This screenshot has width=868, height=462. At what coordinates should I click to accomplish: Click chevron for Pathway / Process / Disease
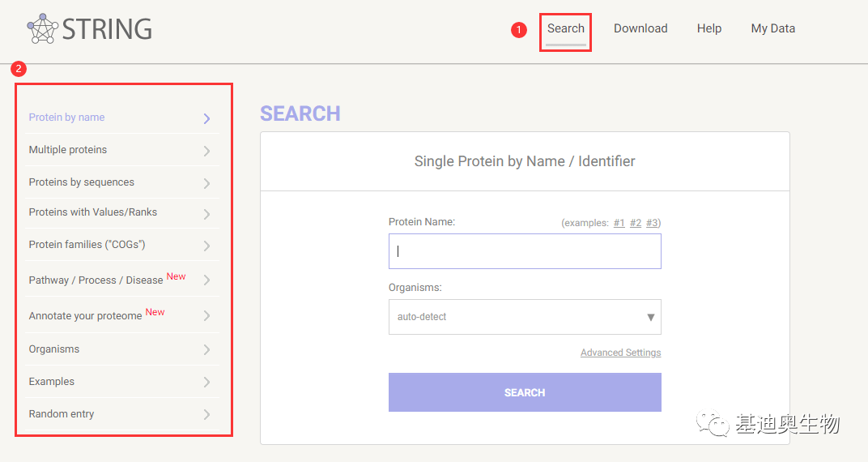(x=206, y=280)
